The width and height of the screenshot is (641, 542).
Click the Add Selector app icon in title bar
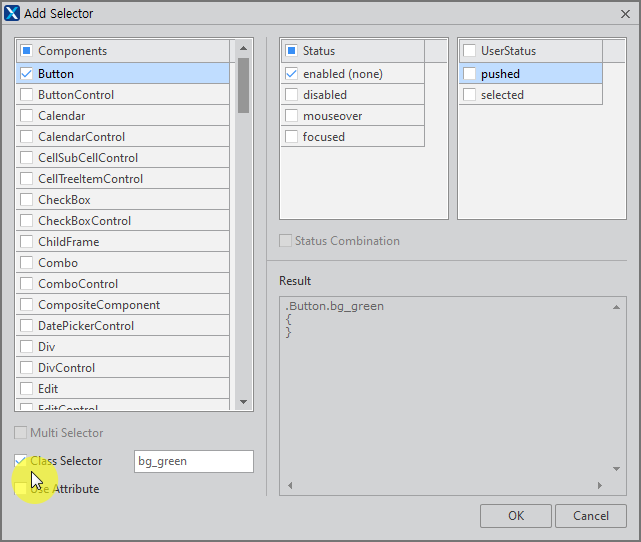tap(12, 13)
